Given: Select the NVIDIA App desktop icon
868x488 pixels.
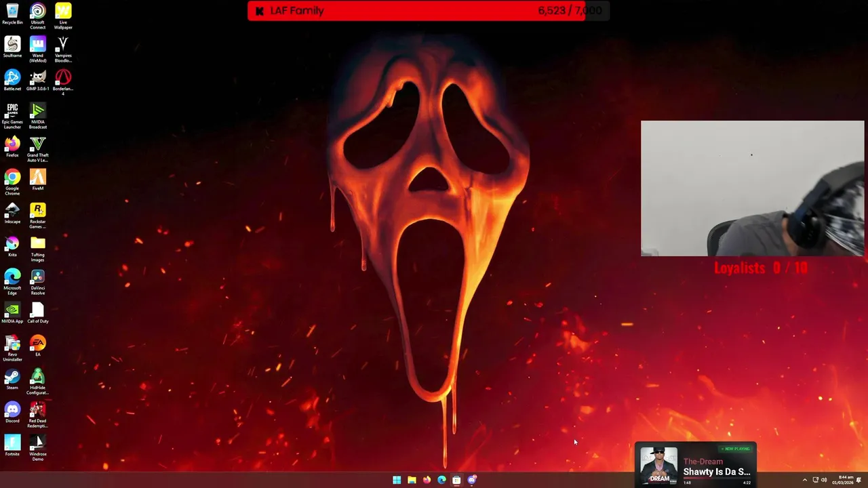Looking at the screenshot, I should [x=12, y=312].
